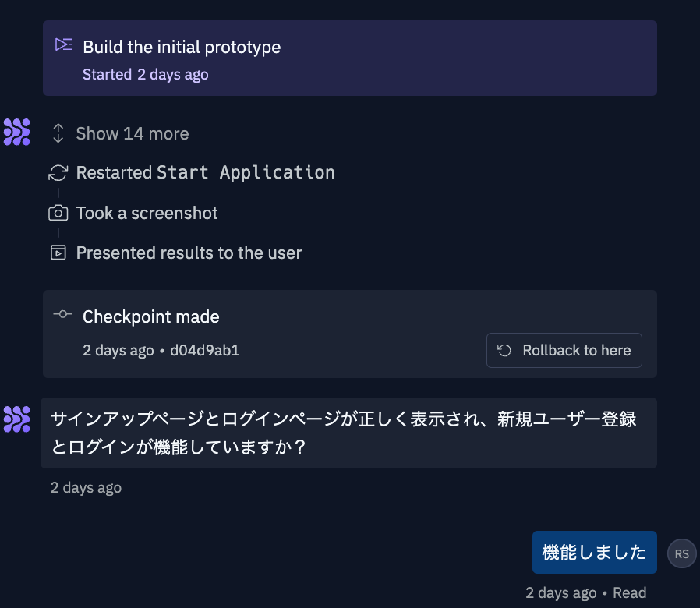This screenshot has width=700, height=608.
Task: Click the agent logo beside Show 14 more
Action: coord(17,133)
